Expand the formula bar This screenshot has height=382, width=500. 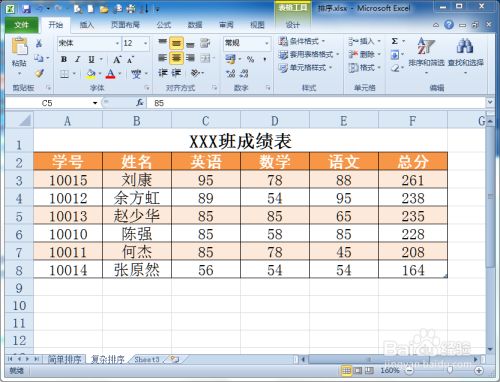coord(490,102)
